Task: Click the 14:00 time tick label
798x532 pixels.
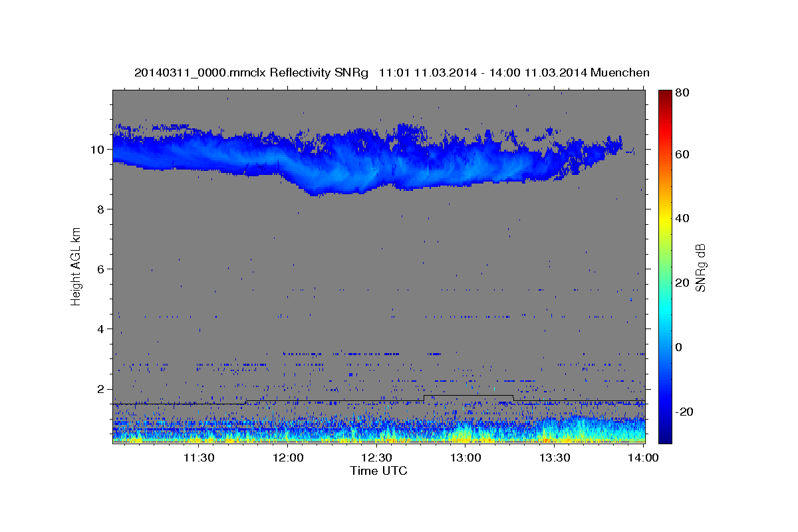Action: tap(644, 458)
